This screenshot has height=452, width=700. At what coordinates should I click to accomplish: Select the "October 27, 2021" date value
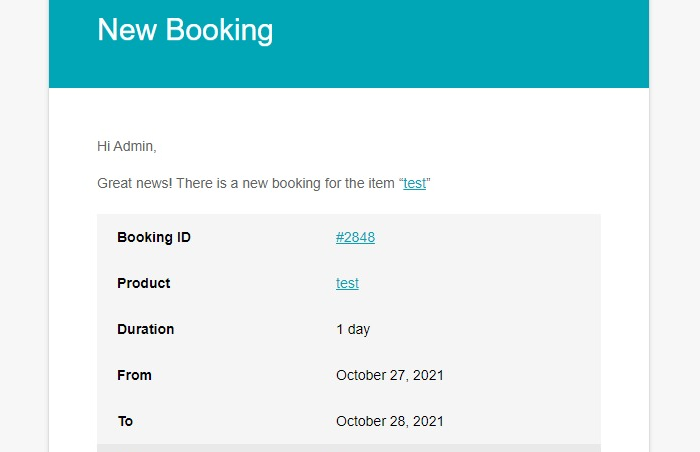[x=390, y=375]
